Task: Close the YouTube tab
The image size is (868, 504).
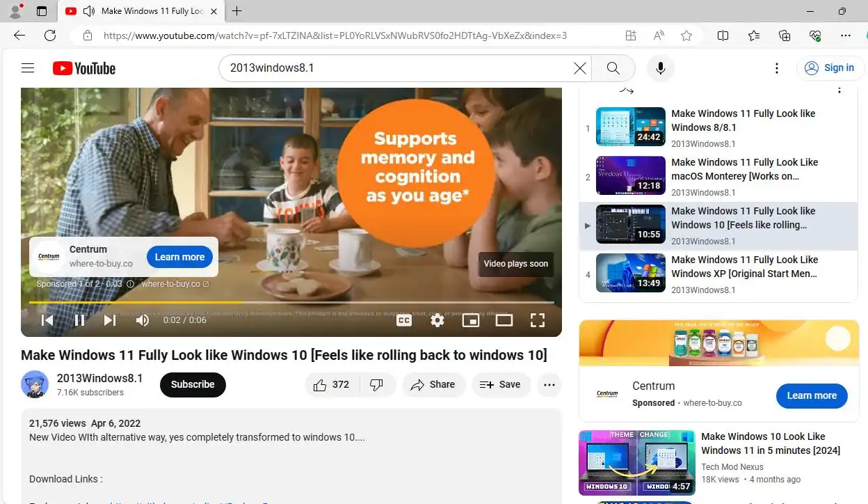Action: (214, 11)
